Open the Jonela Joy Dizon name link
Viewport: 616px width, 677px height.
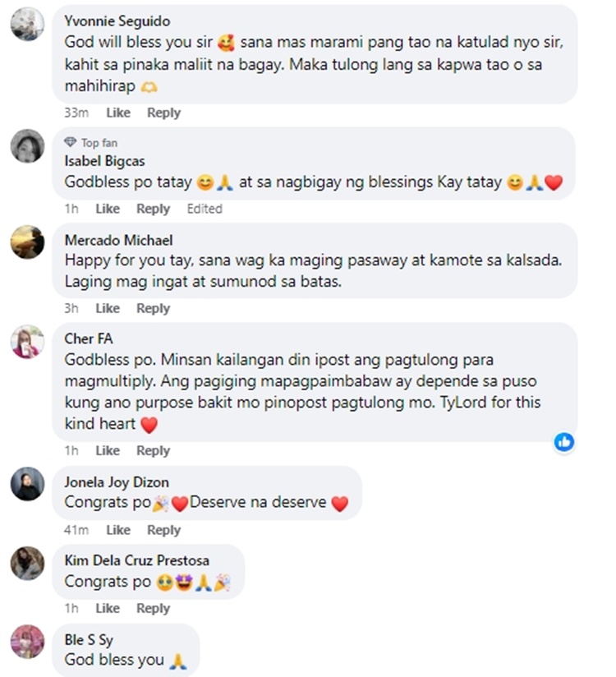pyautogui.click(x=117, y=482)
